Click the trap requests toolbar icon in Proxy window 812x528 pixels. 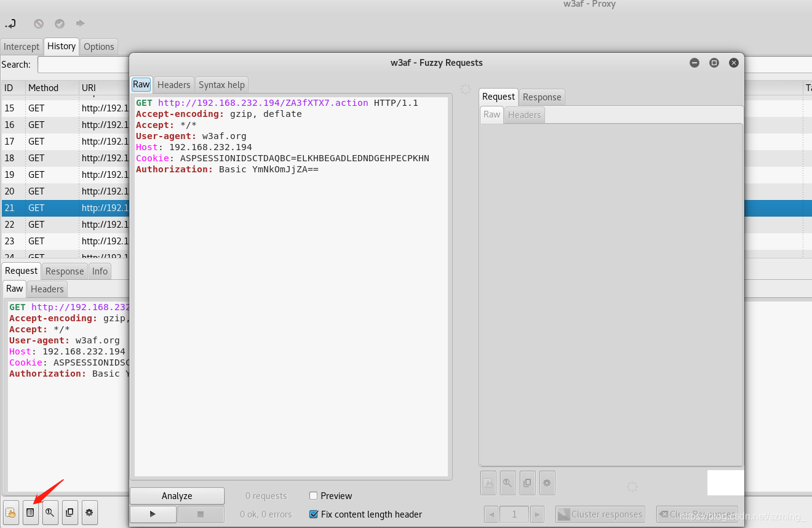coord(11,24)
